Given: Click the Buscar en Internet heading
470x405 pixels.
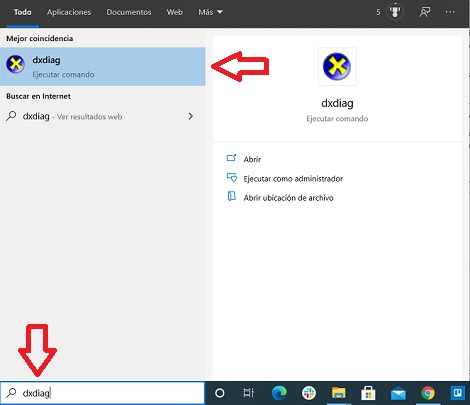Looking at the screenshot, I should pos(38,96).
